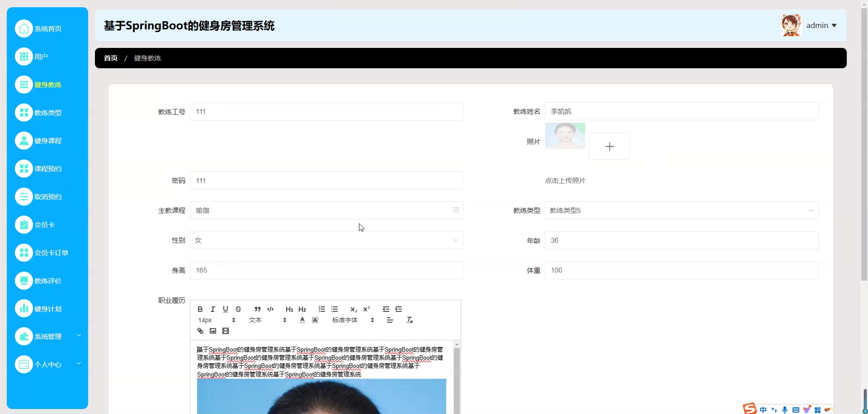This screenshot has height=414, width=868.
Task: Click the admin avatar picture
Action: pyautogui.click(x=791, y=25)
